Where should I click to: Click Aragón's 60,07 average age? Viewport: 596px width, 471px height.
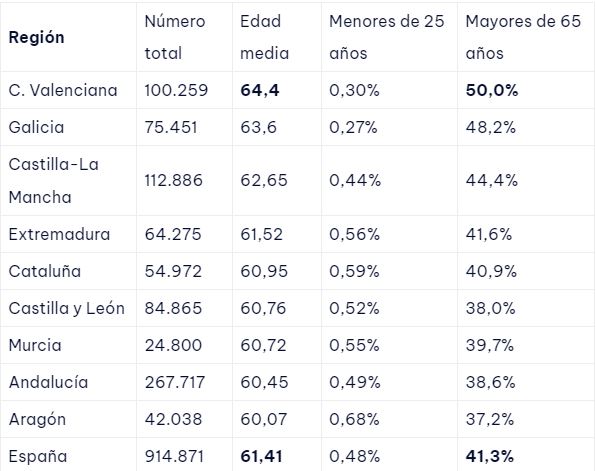click(264, 419)
